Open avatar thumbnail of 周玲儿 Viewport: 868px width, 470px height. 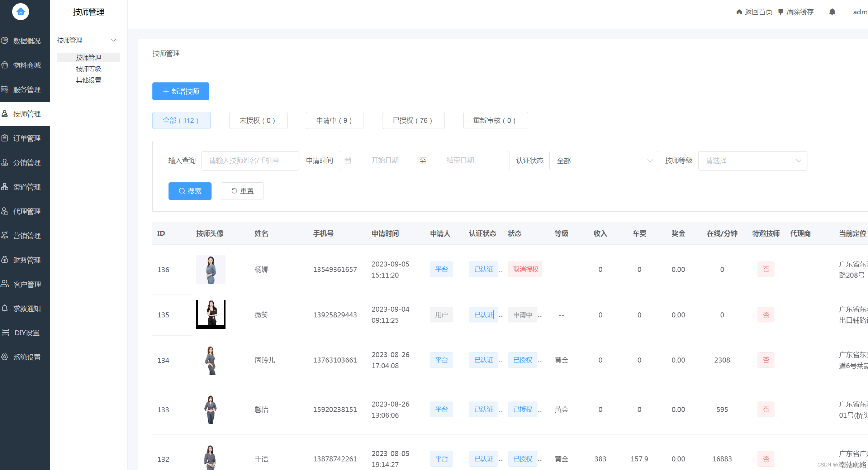[211, 360]
